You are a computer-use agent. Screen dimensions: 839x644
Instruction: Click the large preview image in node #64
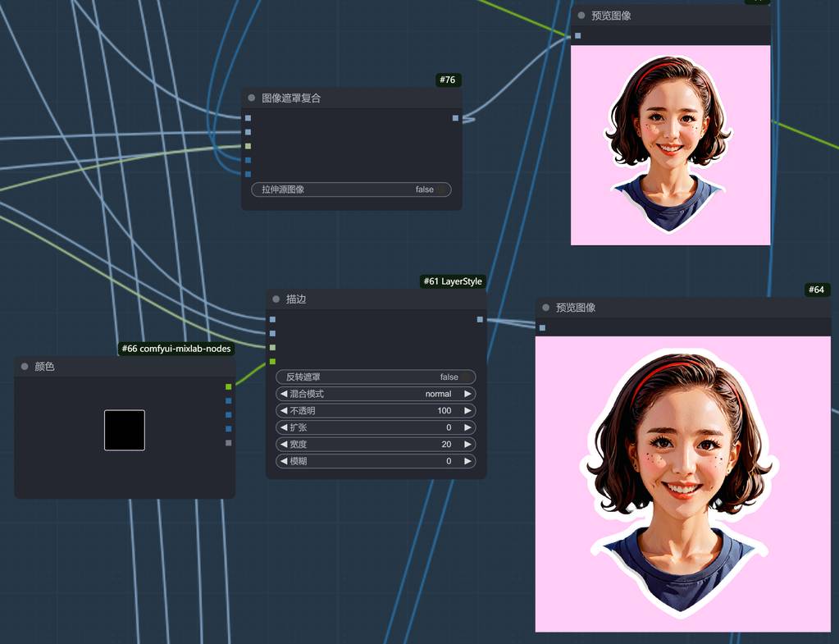tap(682, 484)
